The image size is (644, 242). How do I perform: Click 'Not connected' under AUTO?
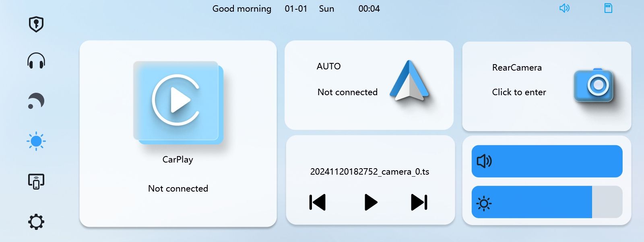pyautogui.click(x=347, y=92)
